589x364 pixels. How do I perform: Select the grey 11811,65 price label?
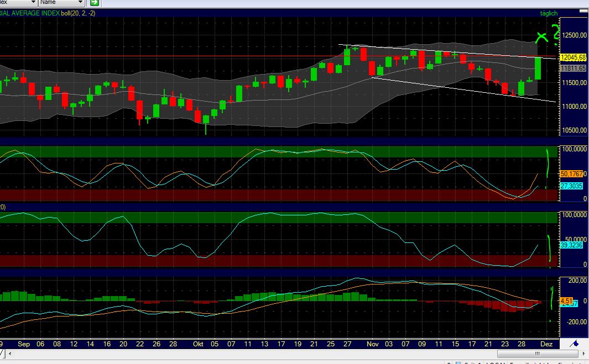[x=573, y=68]
